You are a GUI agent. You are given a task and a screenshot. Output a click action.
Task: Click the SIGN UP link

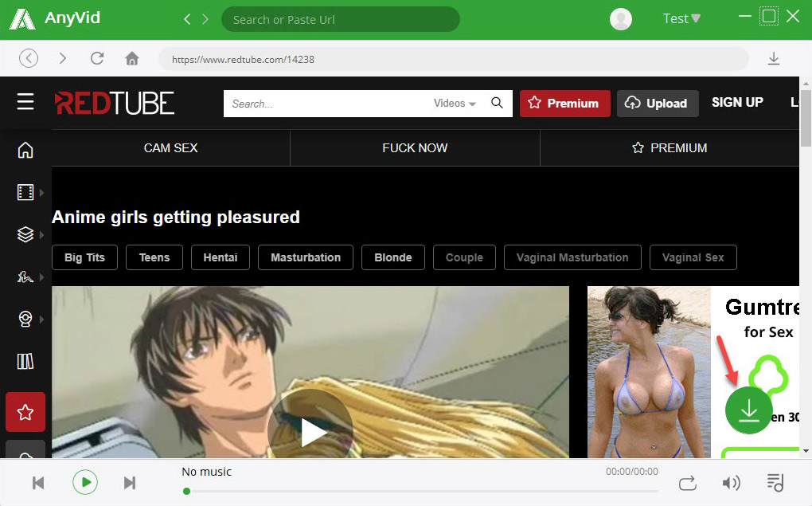click(x=737, y=102)
